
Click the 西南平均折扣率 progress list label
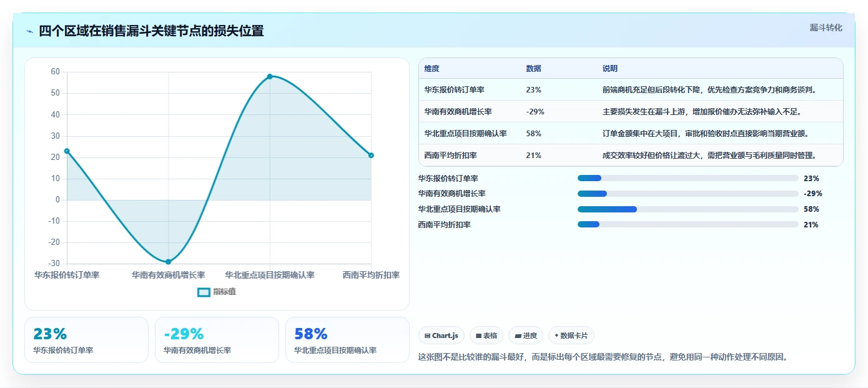[445, 224]
